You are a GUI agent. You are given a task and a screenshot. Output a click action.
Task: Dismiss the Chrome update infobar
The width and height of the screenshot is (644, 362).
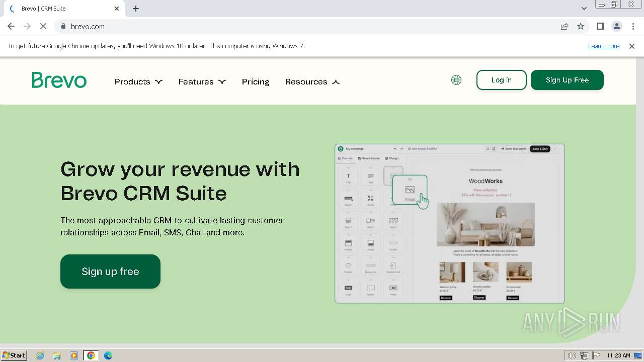(632, 46)
